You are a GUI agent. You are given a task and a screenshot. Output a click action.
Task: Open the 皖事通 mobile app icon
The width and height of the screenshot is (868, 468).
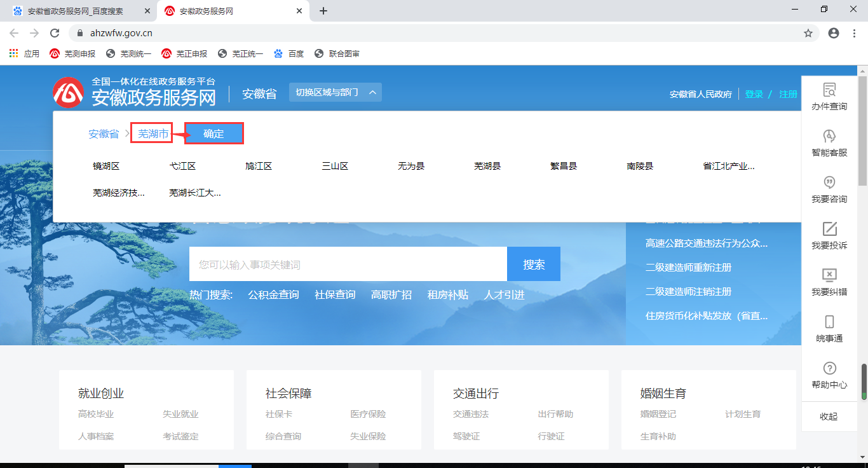[829, 322]
